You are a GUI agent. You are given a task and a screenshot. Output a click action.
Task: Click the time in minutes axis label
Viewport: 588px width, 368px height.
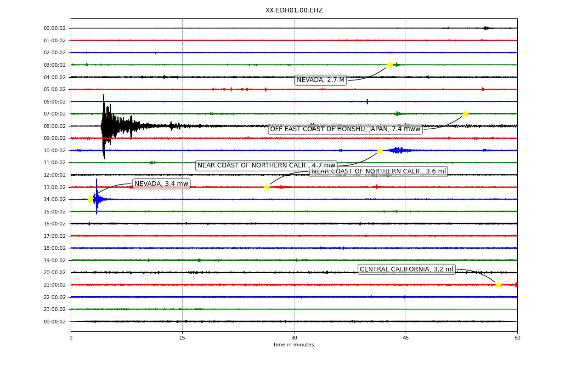point(294,345)
